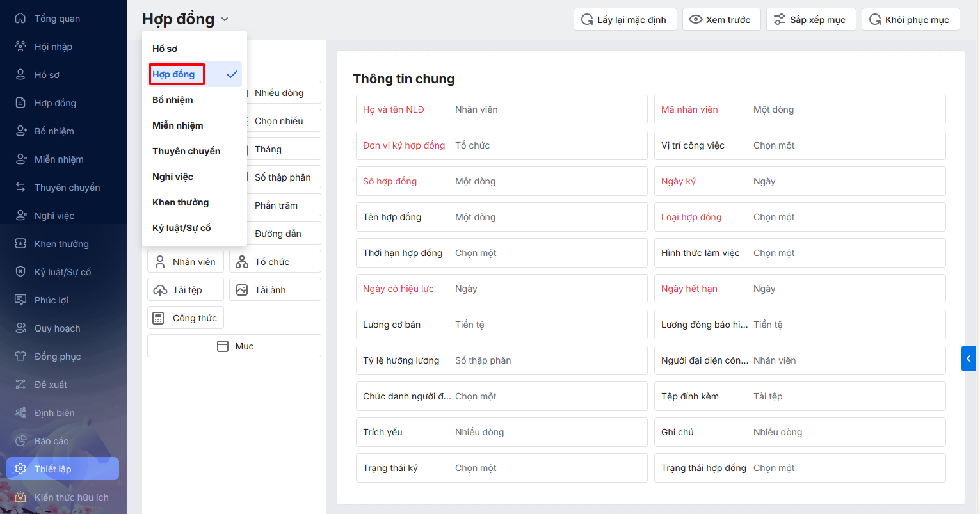Expand the Hợp đồng title dropdown arrow
Viewport: 980px width, 514px height.
(225, 20)
